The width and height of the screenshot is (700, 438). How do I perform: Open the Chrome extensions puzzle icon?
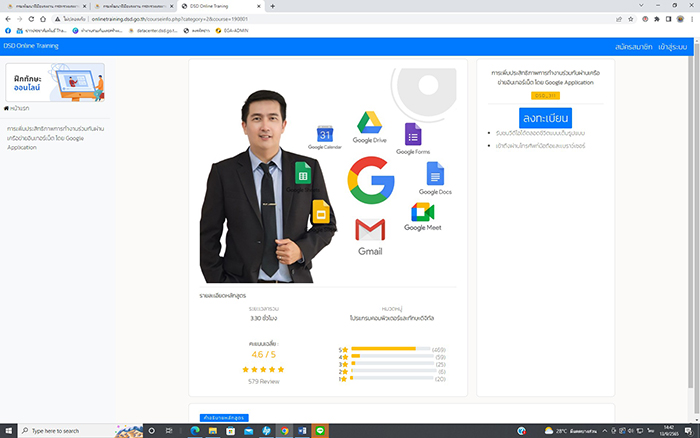pos(657,19)
